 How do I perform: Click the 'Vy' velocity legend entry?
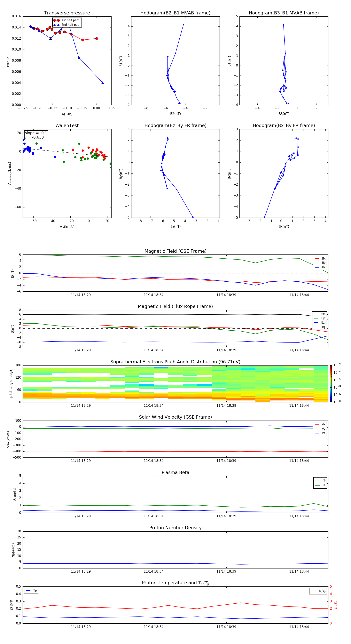pyautogui.click(x=320, y=429)
